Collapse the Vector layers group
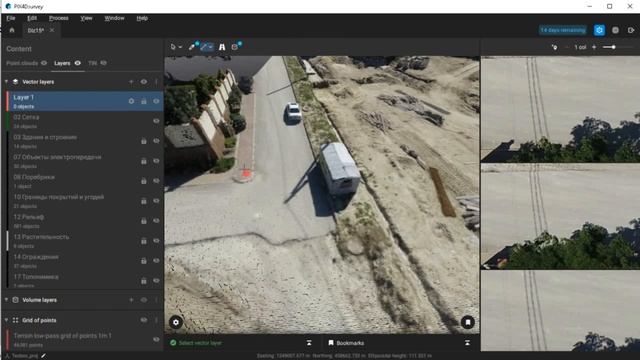The height and width of the screenshot is (360, 640). tap(6, 82)
